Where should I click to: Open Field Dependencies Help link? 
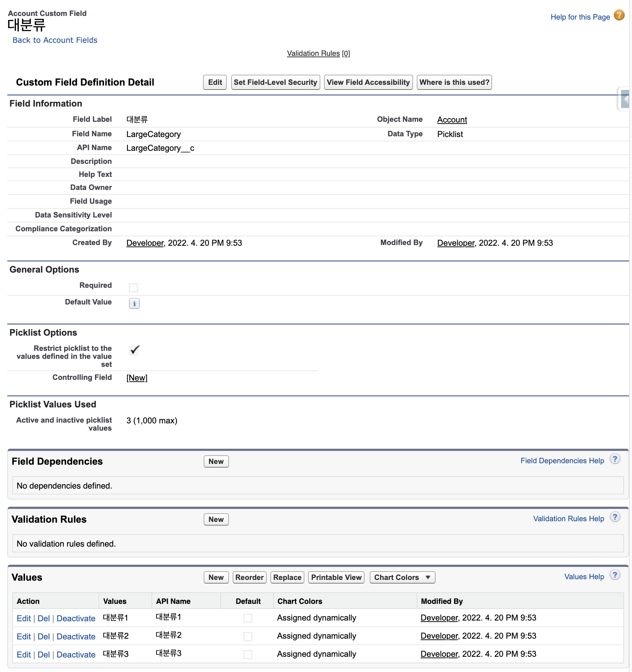click(562, 461)
